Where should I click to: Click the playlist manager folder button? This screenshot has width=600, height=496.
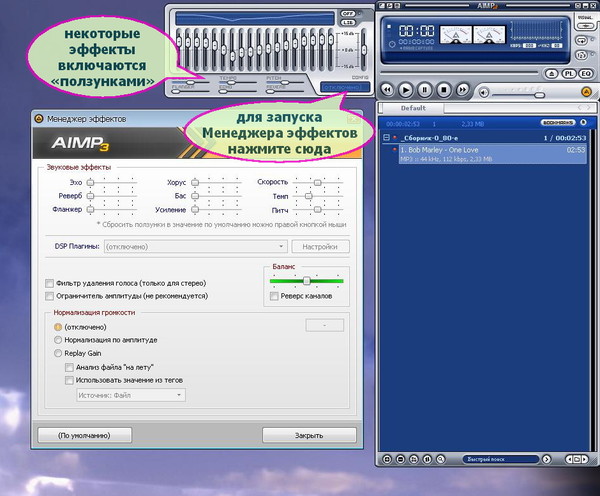[577, 459]
